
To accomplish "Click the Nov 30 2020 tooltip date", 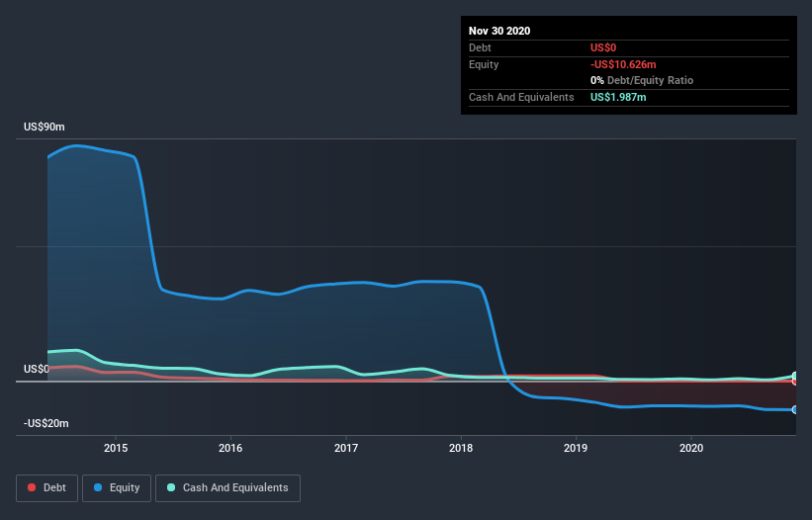I will (x=499, y=31).
